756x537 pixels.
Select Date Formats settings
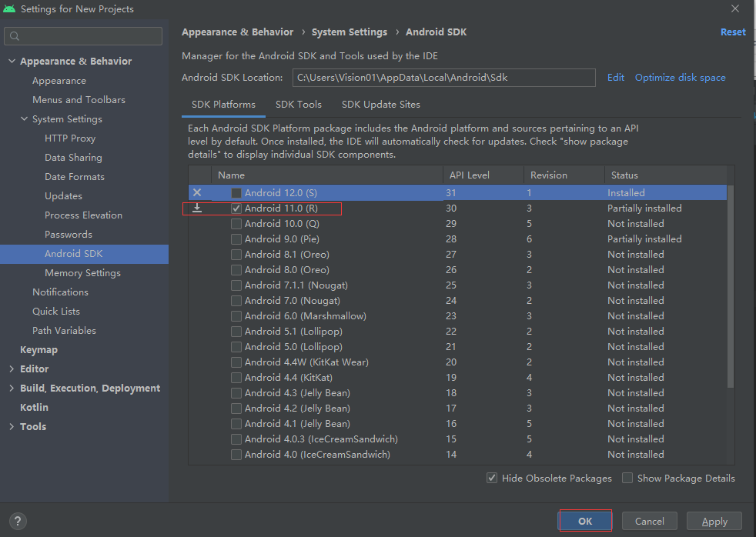[x=74, y=177]
